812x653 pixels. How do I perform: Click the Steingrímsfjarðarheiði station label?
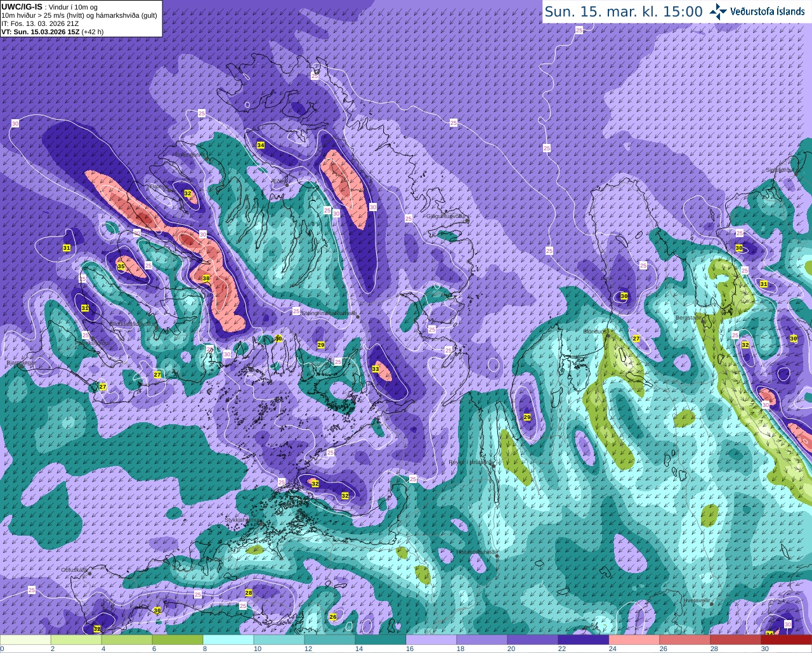coord(329,313)
